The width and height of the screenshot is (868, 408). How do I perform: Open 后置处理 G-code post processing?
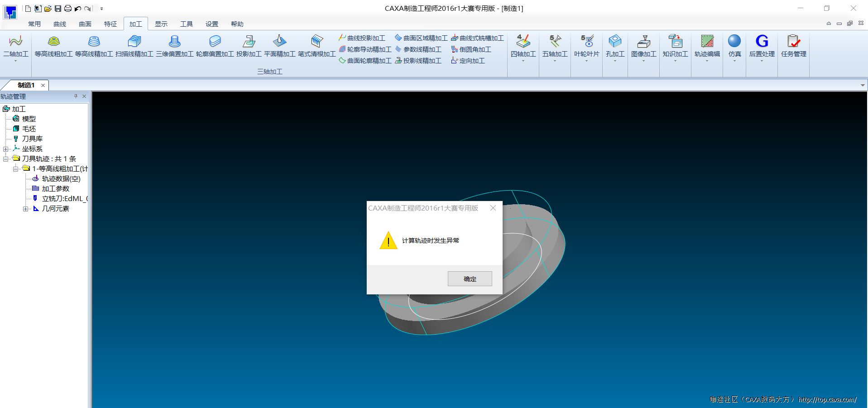click(762, 46)
